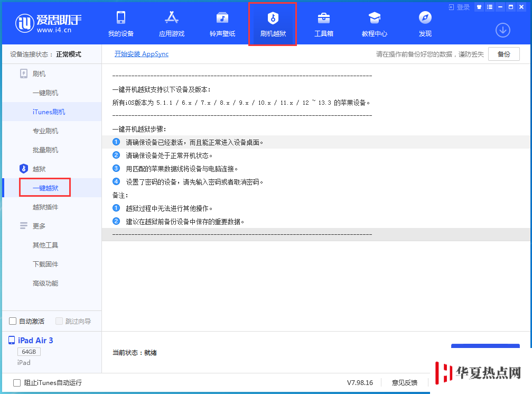Image resolution: width=532 pixels, height=394 pixels.
Task: Toggle the 跳过向导 checkbox
Action: [59, 321]
